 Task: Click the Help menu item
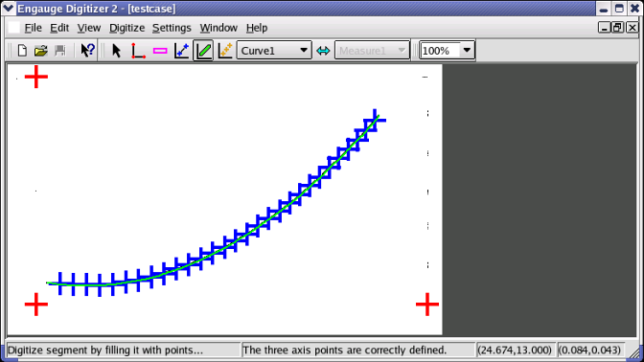click(257, 28)
